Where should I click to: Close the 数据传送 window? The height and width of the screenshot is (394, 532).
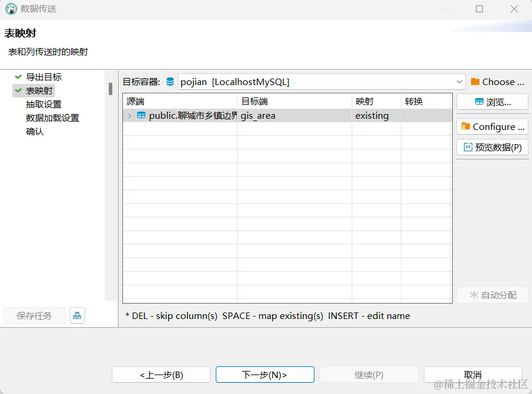514,9
